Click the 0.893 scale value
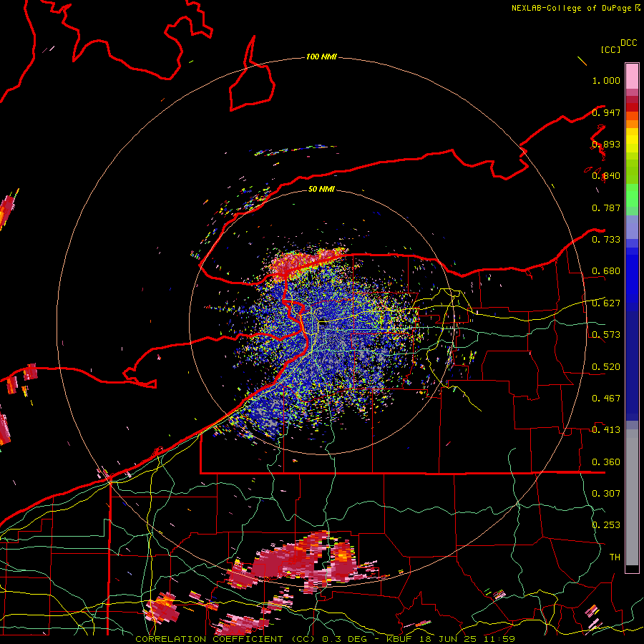The image size is (644, 644). tap(606, 144)
